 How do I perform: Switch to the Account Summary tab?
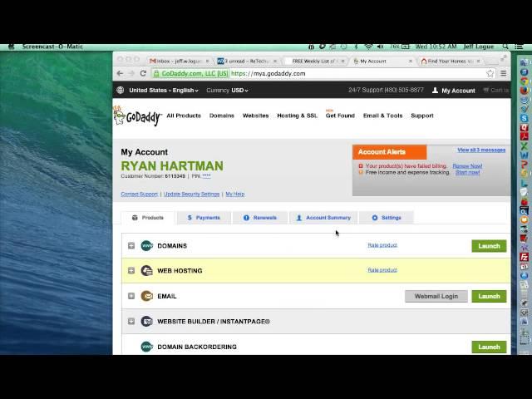pos(323,218)
